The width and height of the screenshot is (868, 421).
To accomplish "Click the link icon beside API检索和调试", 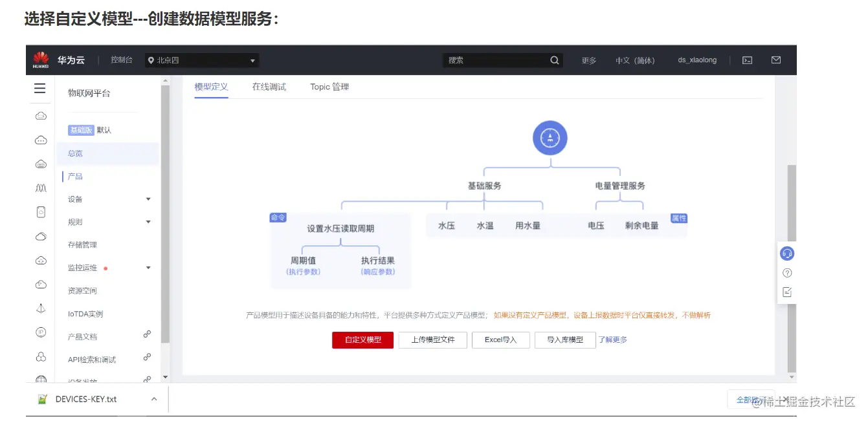I will [147, 357].
